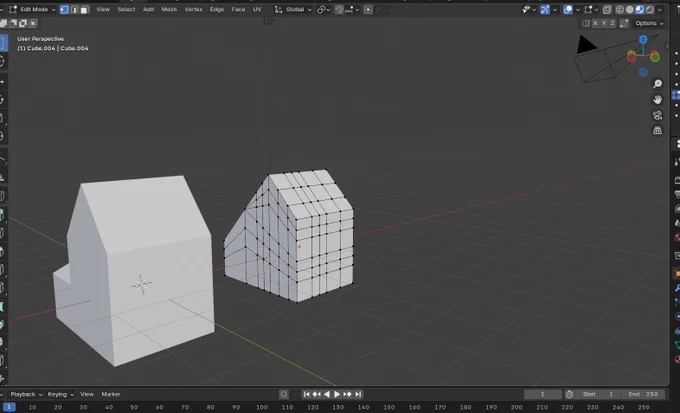Toggle auto merge vertices icon

tap(624, 23)
